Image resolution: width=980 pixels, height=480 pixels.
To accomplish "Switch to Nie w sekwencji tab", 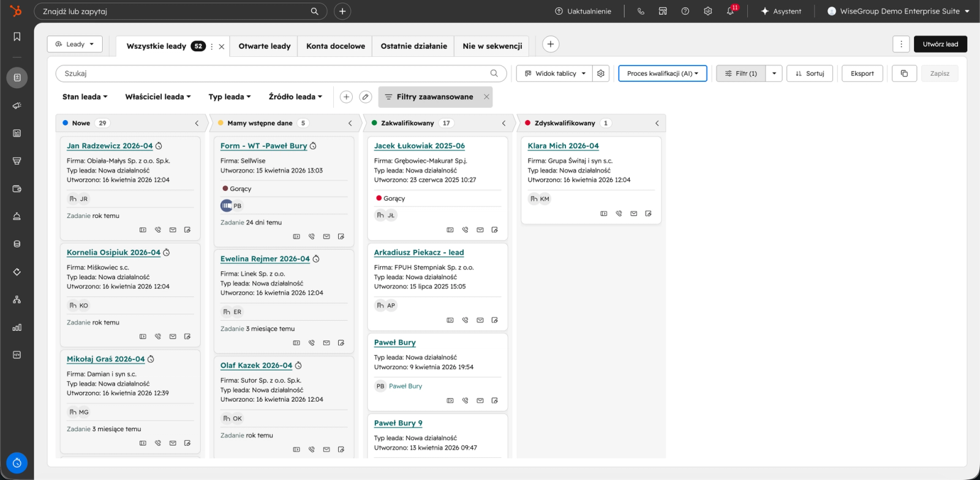I will click(492, 46).
